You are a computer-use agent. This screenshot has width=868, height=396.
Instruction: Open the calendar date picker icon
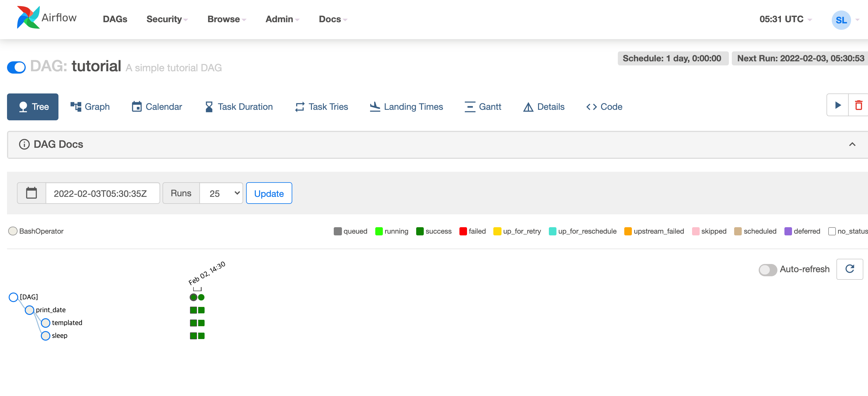[31, 193]
